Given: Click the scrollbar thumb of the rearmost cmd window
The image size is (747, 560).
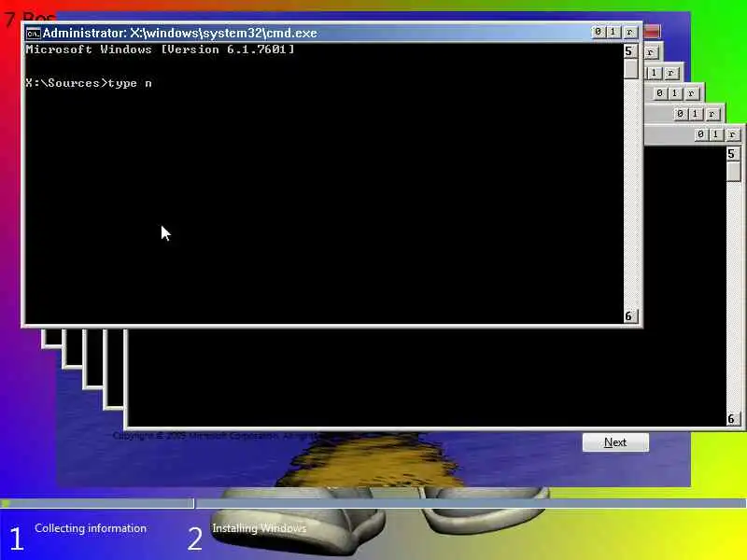Looking at the screenshot, I should pos(734,172).
